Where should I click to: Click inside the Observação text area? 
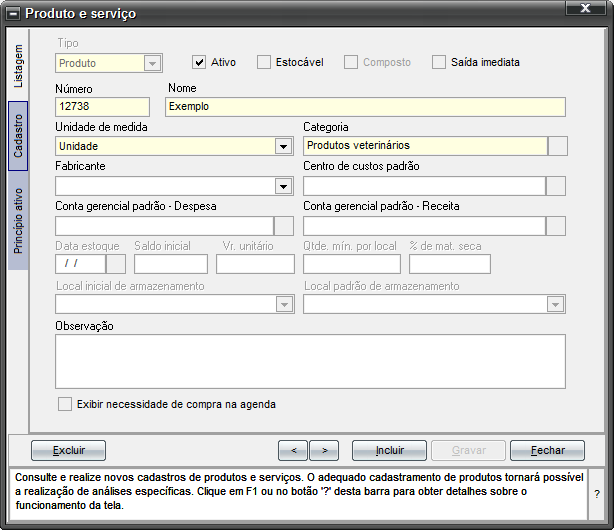311,362
